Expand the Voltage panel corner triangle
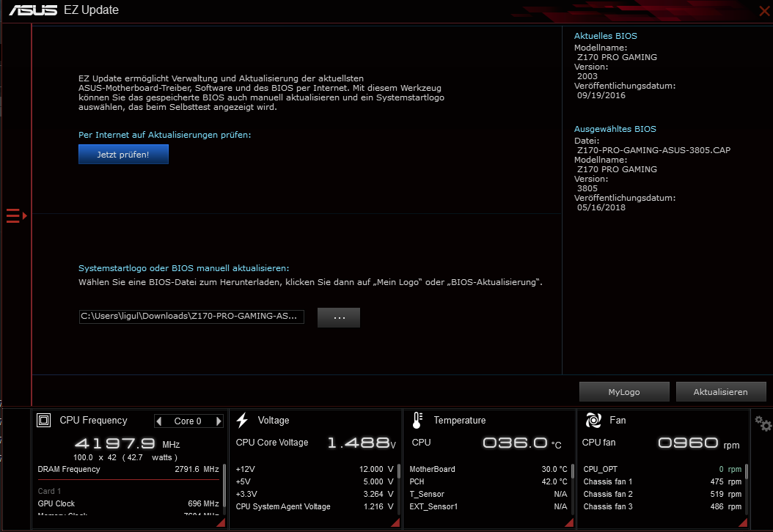773x532 pixels. tap(395, 522)
